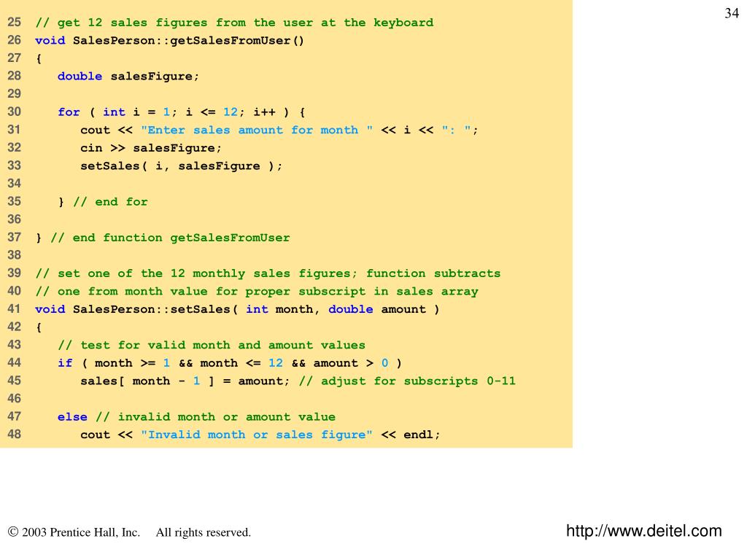Screen dimensions: 747x560
Task: Click 'cin >> salesFigure;' on line 32
Action: click(x=151, y=148)
